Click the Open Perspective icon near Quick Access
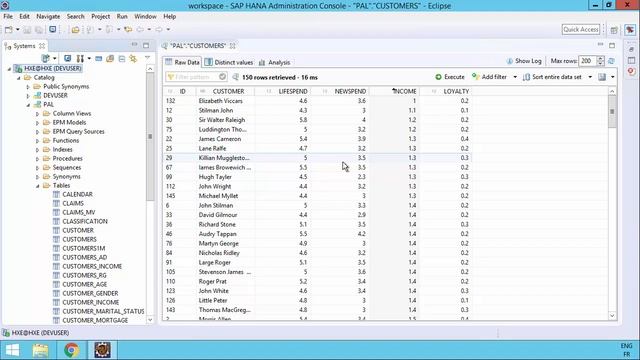Viewport: 640px width, 360px height. (x=614, y=30)
